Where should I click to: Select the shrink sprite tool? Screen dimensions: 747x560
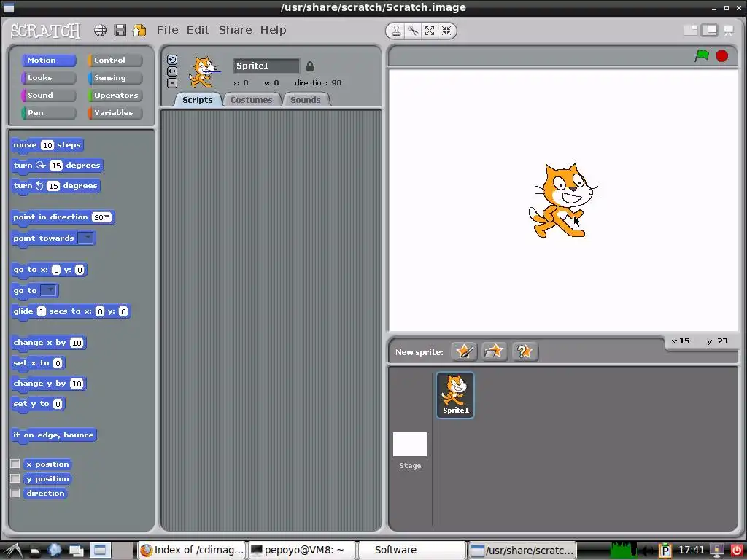pos(446,31)
